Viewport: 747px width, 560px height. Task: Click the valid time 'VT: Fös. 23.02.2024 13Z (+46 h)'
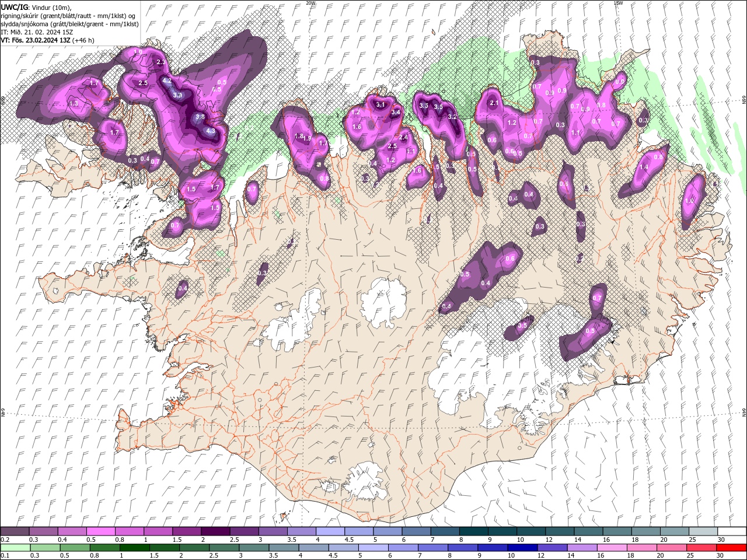pyautogui.click(x=47, y=40)
